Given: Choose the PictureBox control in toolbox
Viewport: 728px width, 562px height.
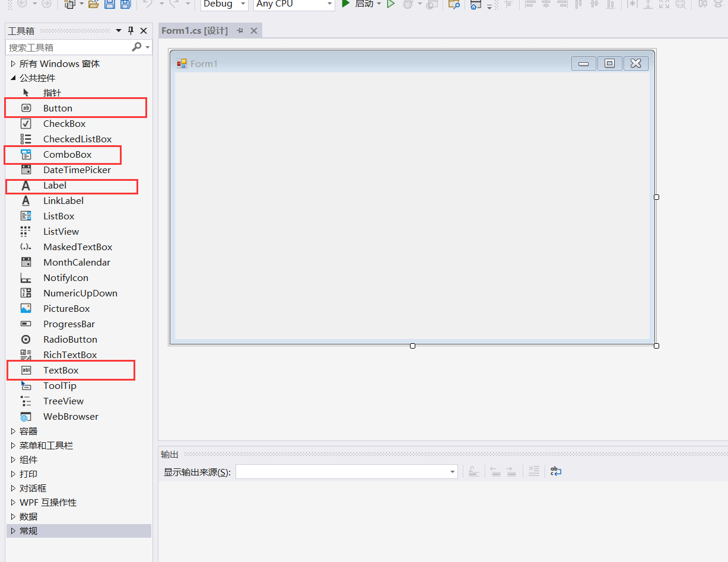Looking at the screenshot, I should point(78,308).
